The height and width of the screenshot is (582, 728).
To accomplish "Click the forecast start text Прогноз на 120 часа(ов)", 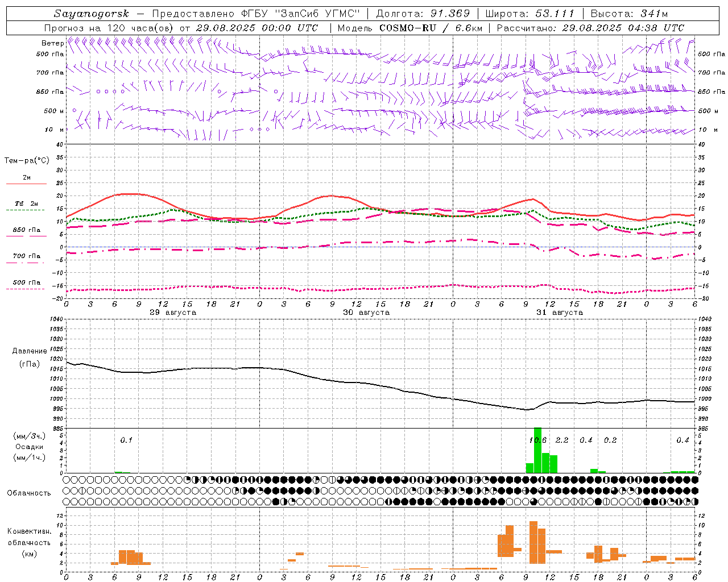I will coord(109,28).
